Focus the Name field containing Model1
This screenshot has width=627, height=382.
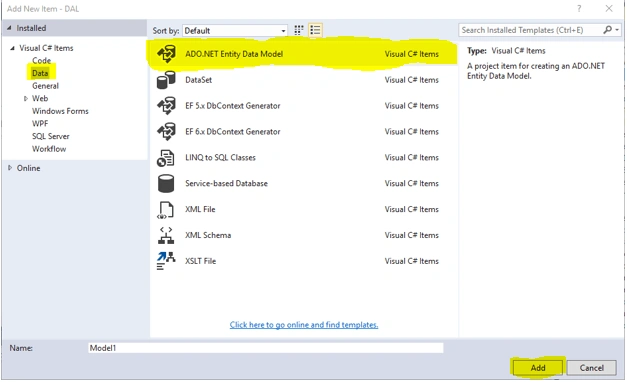[x=266, y=348]
